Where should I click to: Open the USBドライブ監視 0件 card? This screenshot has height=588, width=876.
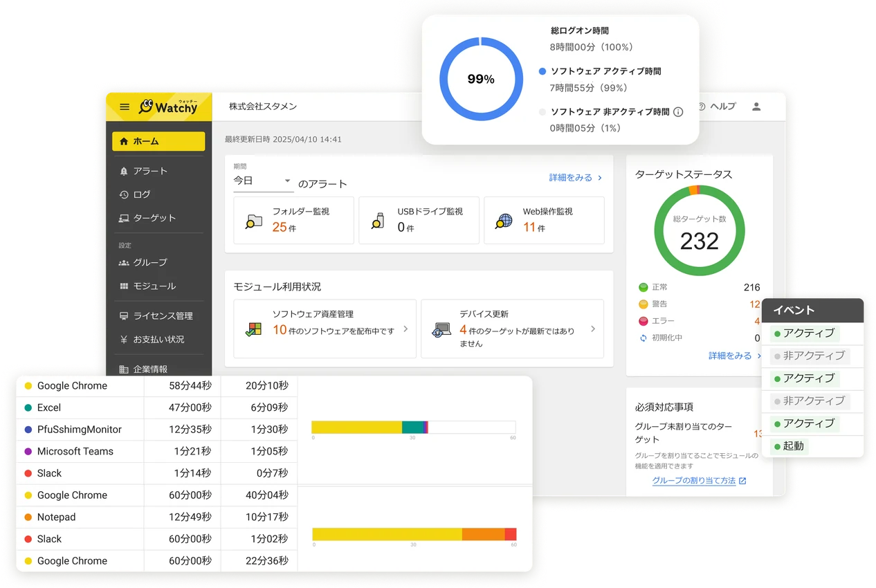pyautogui.click(x=419, y=220)
